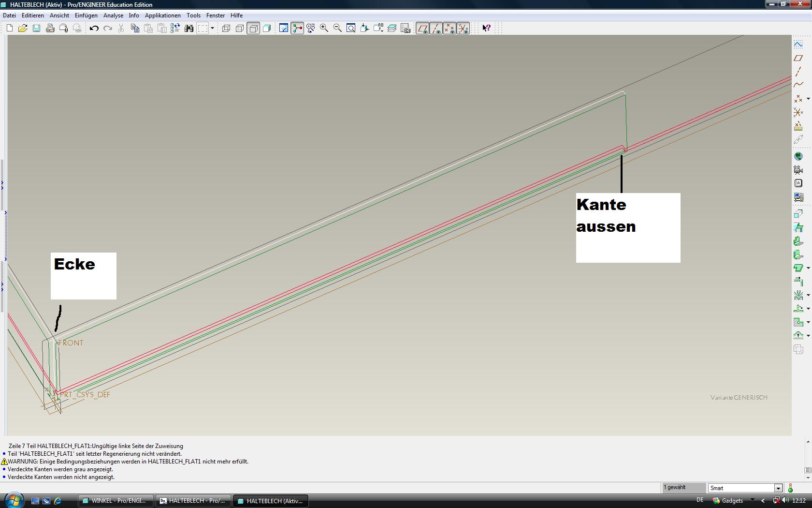The height and width of the screenshot is (508, 812).
Task: Open the layers tool in the top toolbar
Action: click(x=392, y=28)
